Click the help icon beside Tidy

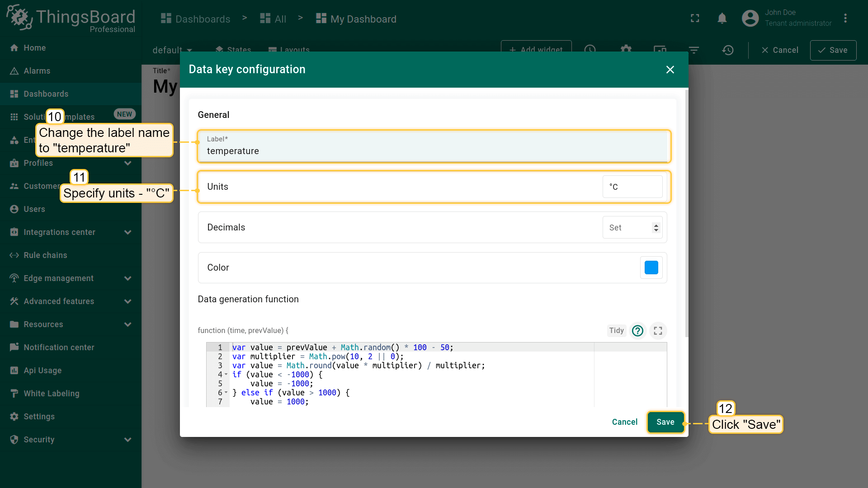pyautogui.click(x=637, y=331)
